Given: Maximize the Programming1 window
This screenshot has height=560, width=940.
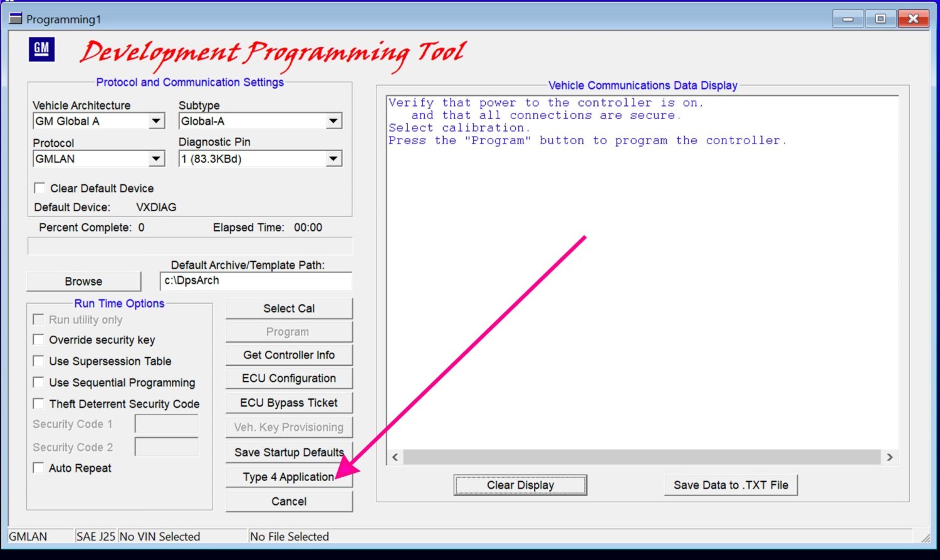Looking at the screenshot, I should [880, 19].
